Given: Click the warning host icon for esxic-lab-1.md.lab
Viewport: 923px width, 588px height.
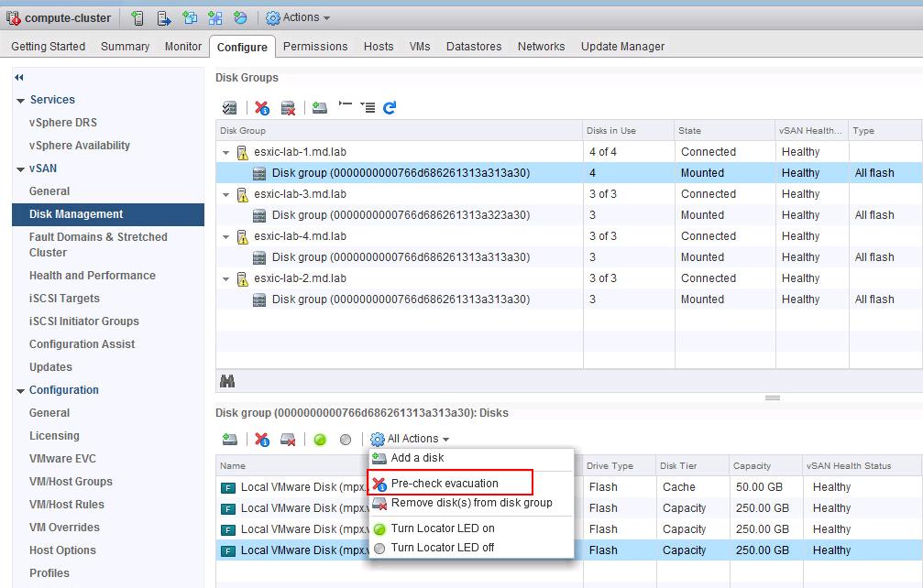Looking at the screenshot, I should tap(242, 152).
